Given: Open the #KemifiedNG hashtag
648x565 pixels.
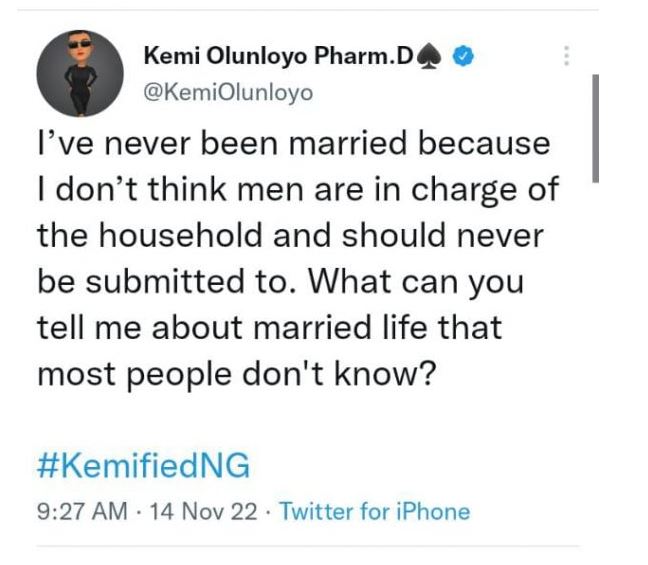Looking at the screenshot, I should 143,467.
